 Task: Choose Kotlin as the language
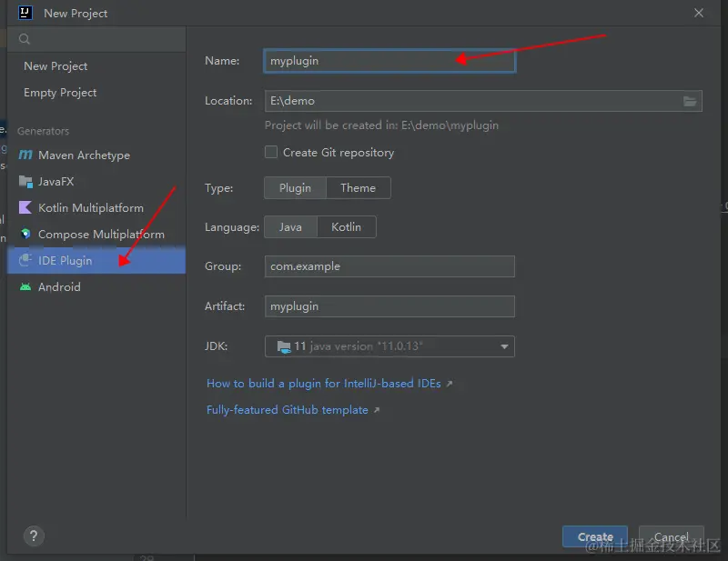tap(347, 227)
